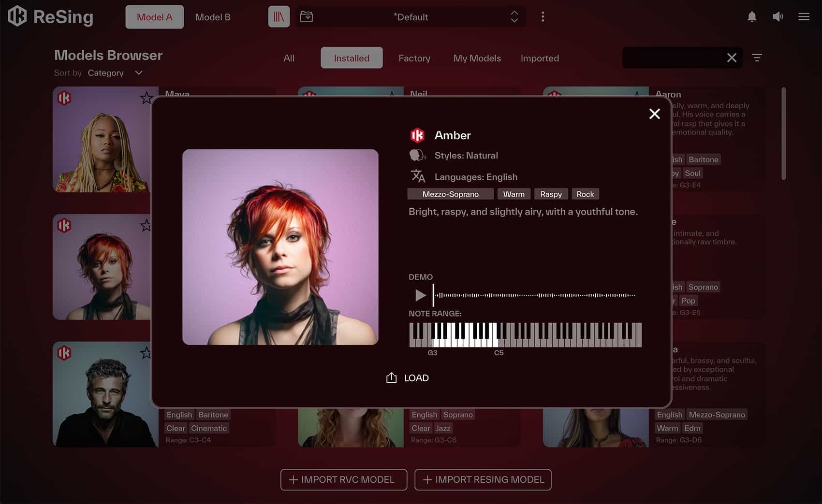Select the Amber card thumbnail in the browser
Image resolution: width=822 pixels, height=504 pixels.
coord(103,267)
